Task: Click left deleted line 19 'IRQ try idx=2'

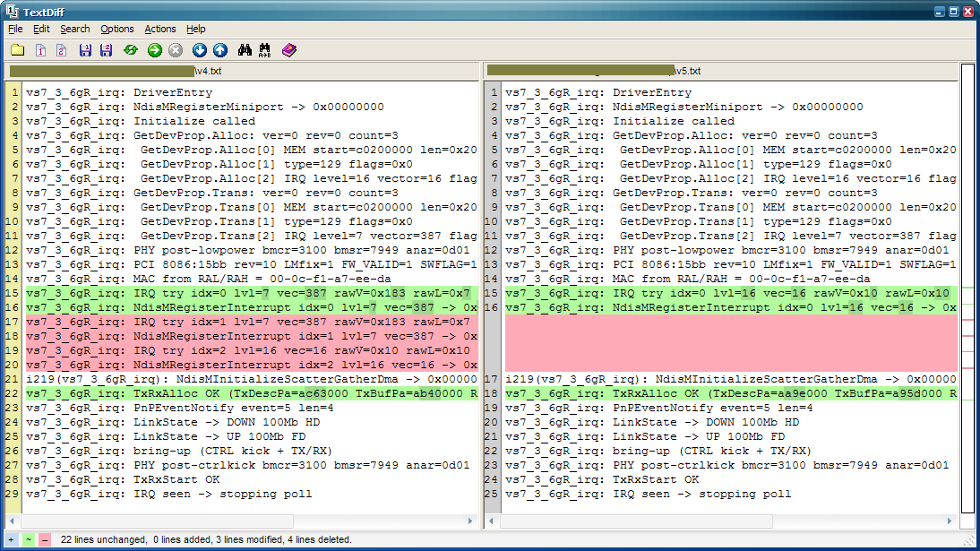Action: 251,351
